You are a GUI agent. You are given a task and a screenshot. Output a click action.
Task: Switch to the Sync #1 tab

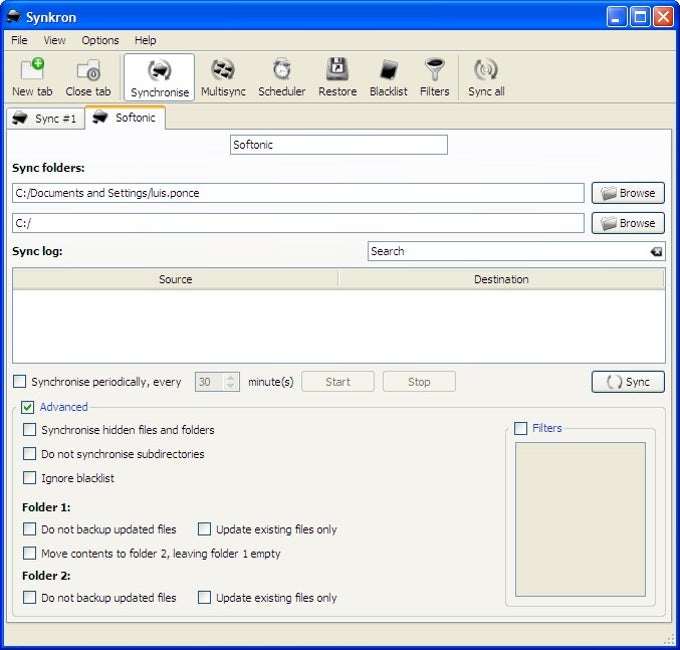45,118
